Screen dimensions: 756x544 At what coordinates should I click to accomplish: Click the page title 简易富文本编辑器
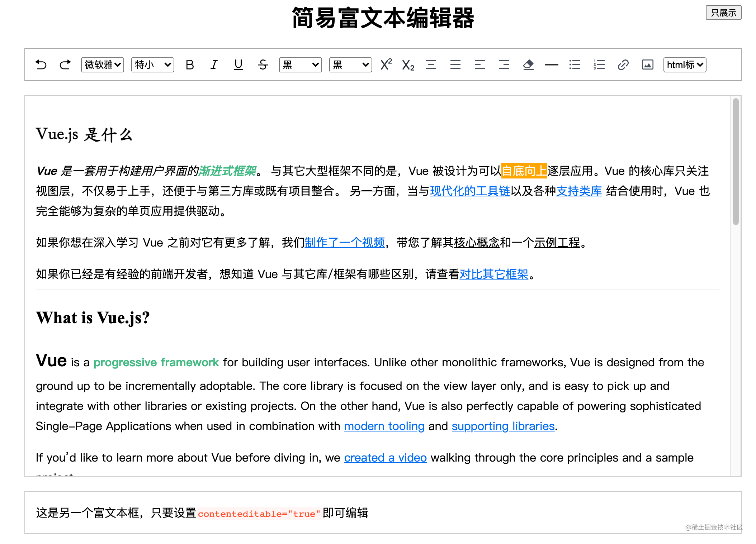[383, 18]
